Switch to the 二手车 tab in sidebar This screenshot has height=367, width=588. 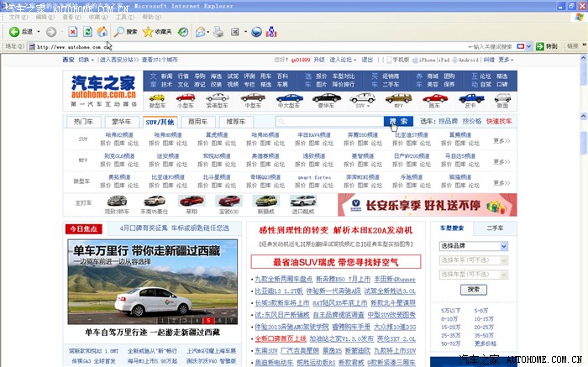pyautogui.click(x=496, y=228)
